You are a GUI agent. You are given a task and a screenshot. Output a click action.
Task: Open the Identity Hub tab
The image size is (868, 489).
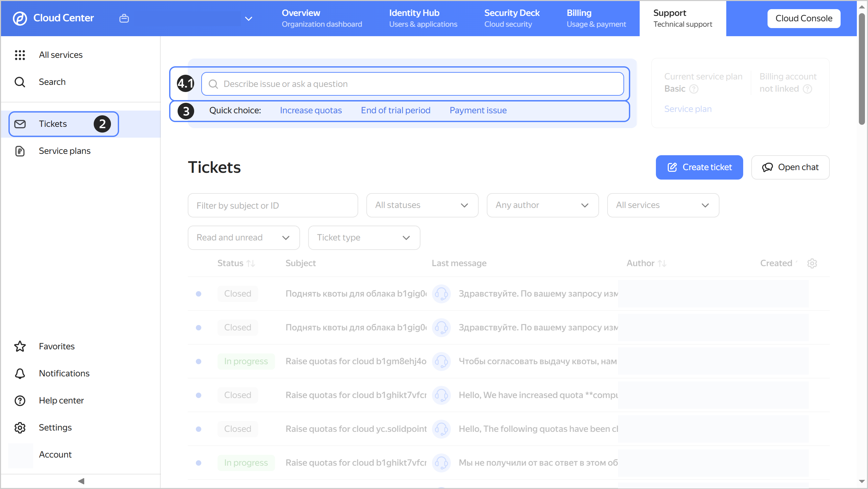(x=423, y=18)
